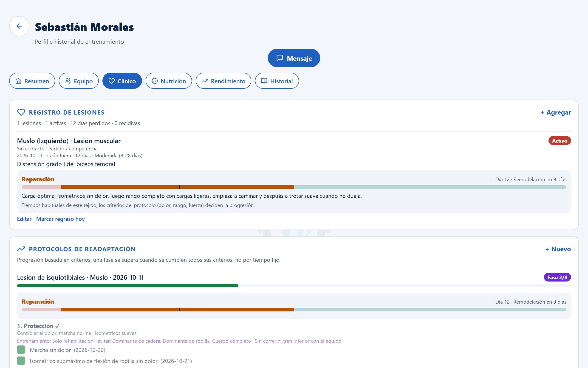Create a protocol with + Nuevo
This screenshot has width=588, height=368.
[x=558, y=249]
